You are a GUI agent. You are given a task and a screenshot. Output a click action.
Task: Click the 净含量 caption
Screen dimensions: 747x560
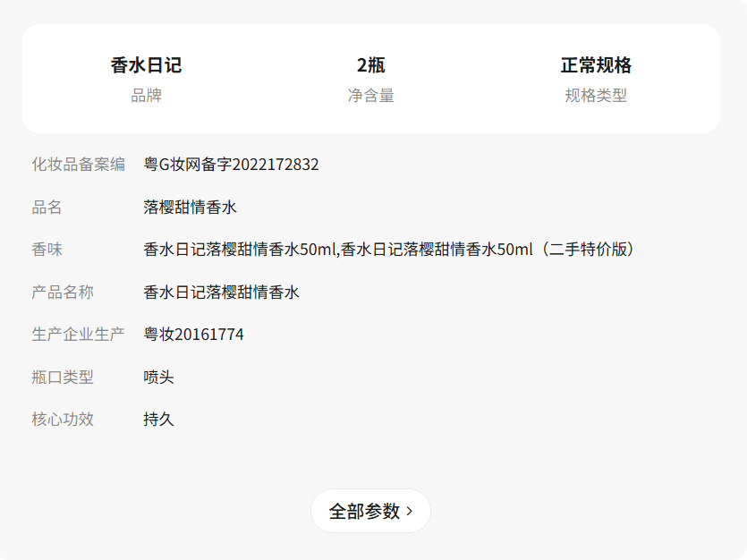(x=371, y=96)
